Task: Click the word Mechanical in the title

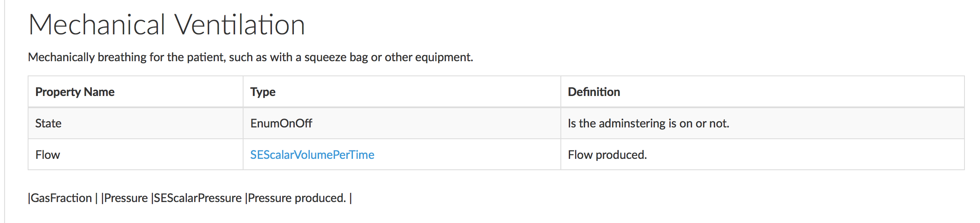Action: click(97, 24)
